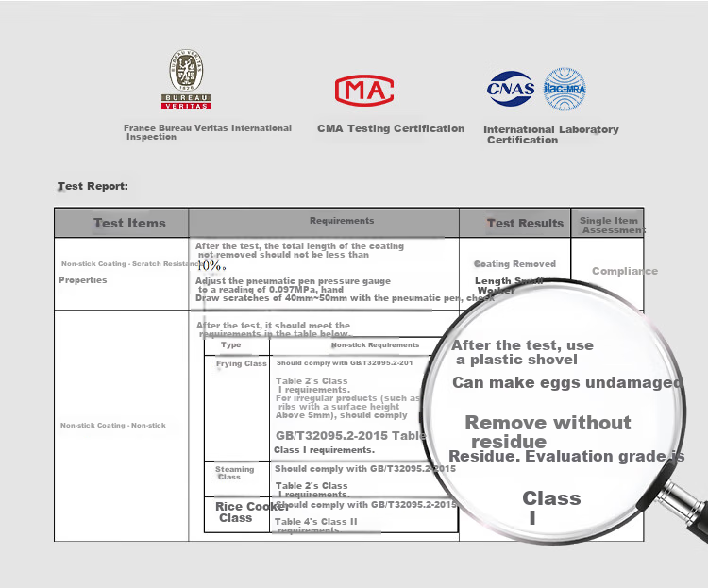Select 'CMA Testing Certification' caption
The height and width of the screenshot is (588, 708).
click(391, 128)
